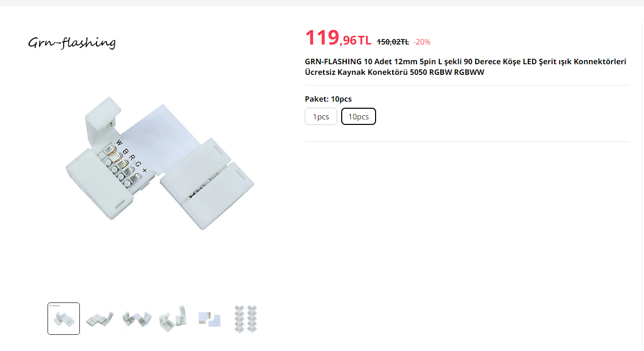Viewport: 644px width, 351px height.
Task: View the third thumbnail with both clips open
Action: pyautogui.click(x=136, y=319)
